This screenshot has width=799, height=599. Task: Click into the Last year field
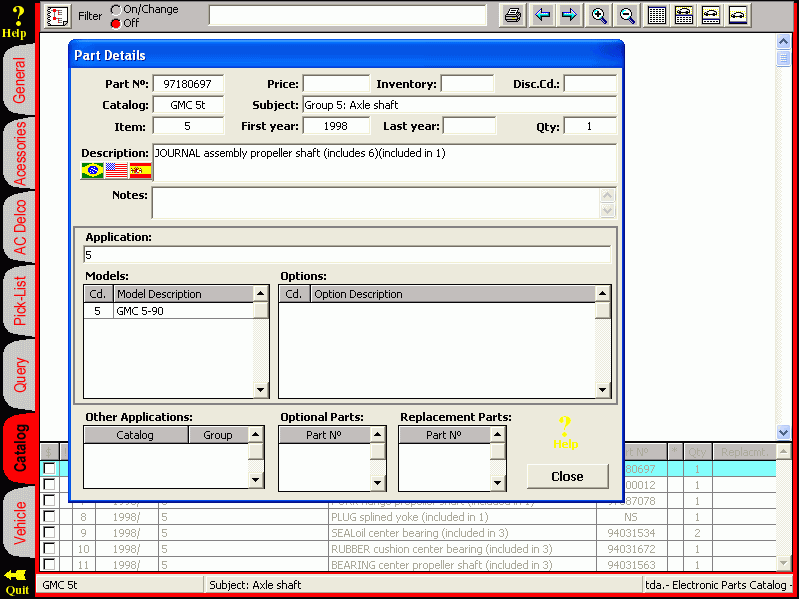(469, 126)
